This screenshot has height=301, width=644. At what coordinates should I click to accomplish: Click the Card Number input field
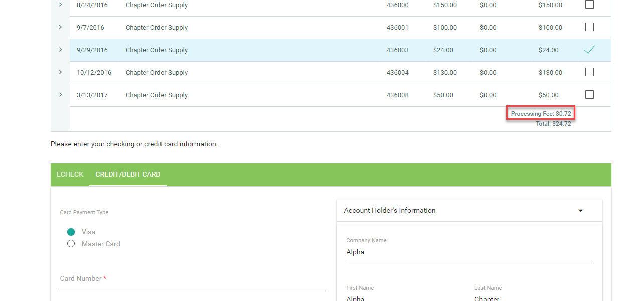pyautogui.click(x=192, y=279)
